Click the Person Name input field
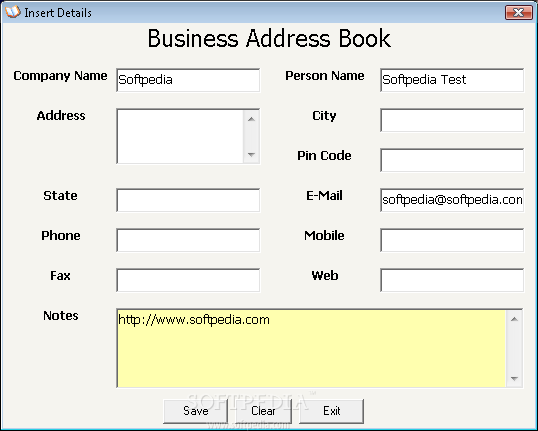Viewport: 538px width, 431px height. point(452,80)
